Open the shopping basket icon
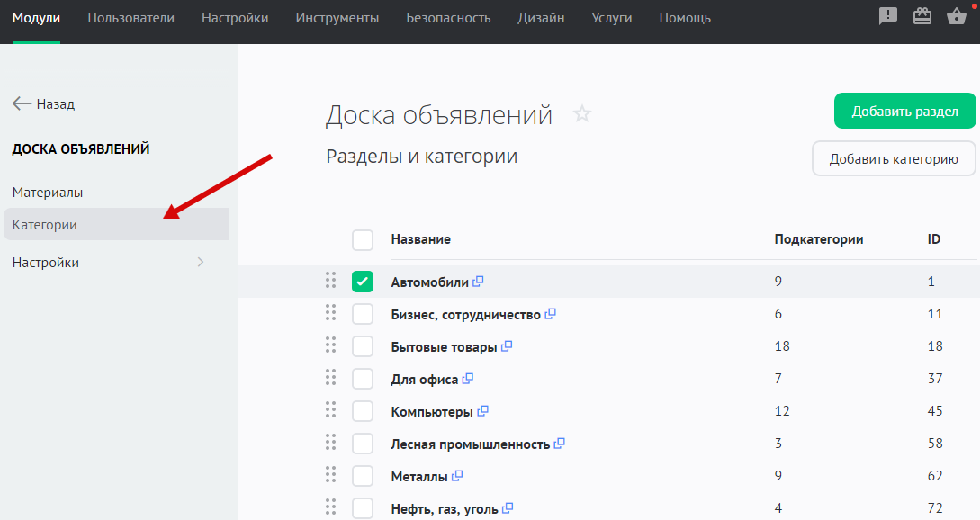Screen dimensions: 980x520 tap(957, 16)
